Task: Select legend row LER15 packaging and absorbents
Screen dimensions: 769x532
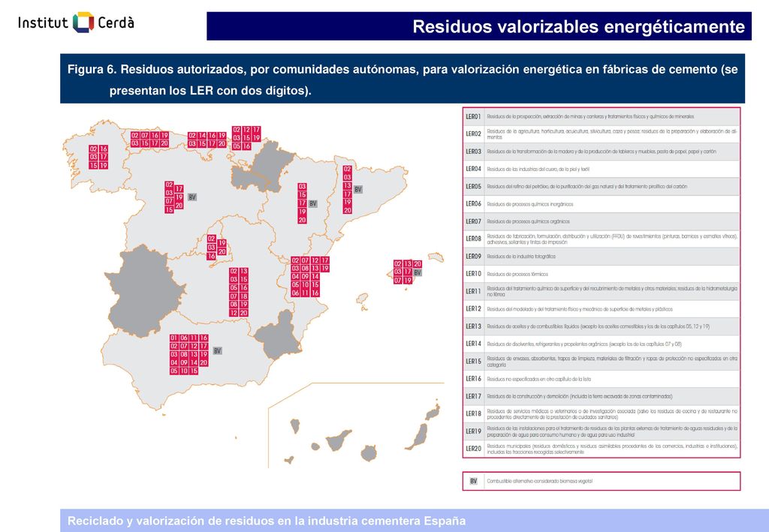Action: click(x=602, y=361)
